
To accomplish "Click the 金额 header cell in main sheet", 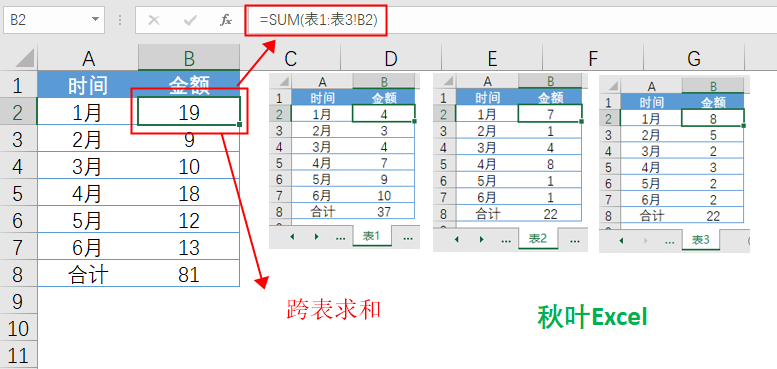I will [189, 85].
